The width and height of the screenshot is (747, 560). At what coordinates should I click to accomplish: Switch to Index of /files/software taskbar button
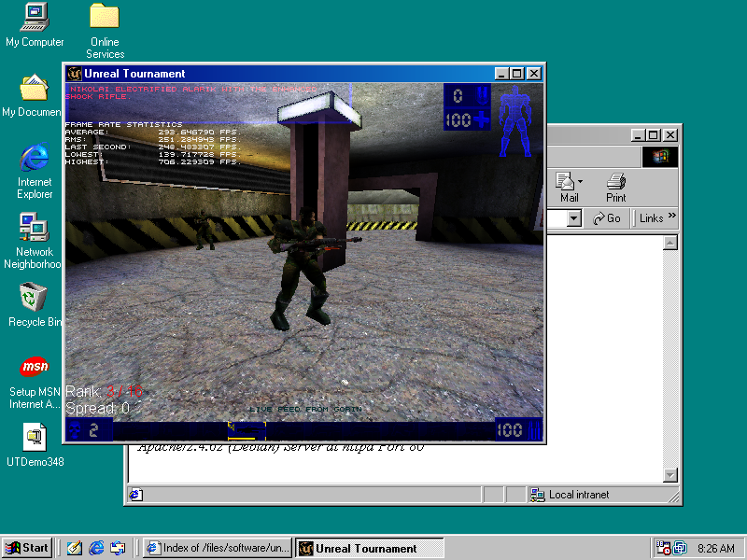pos(218,548)
